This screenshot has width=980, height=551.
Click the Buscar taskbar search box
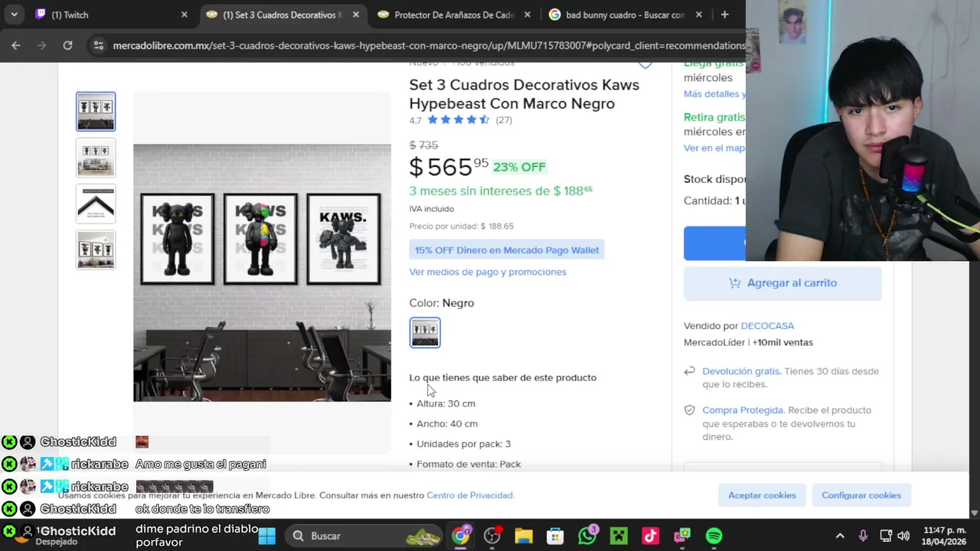click(x=364, y=536)
